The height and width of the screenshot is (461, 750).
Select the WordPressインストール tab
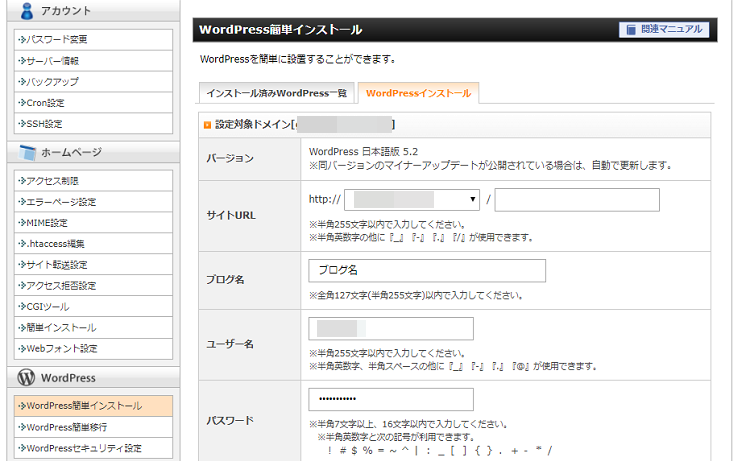point(419,93)
